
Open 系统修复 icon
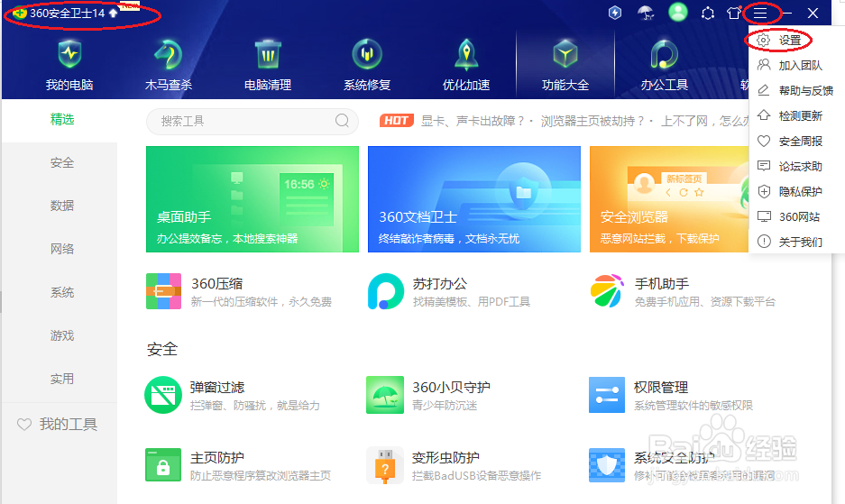point(367,54)
